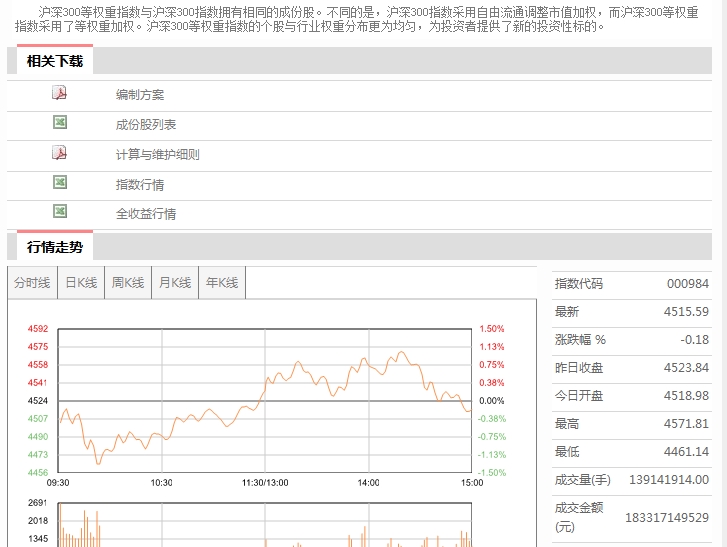This screenshot has width=727, height=547.
Task: Click the Excel icon beside 成份股列表
Action: tap(60, 122)
